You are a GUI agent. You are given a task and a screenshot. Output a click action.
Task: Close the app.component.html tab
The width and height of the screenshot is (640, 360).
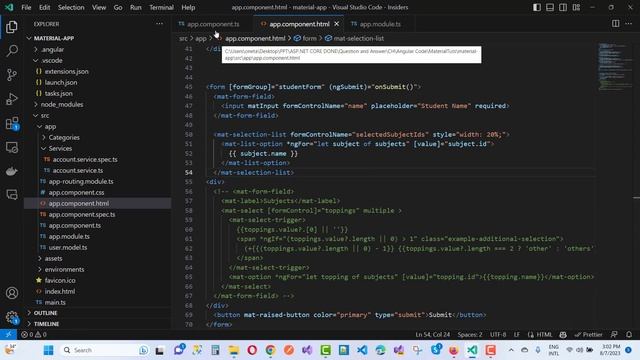[x=337, y=24]
